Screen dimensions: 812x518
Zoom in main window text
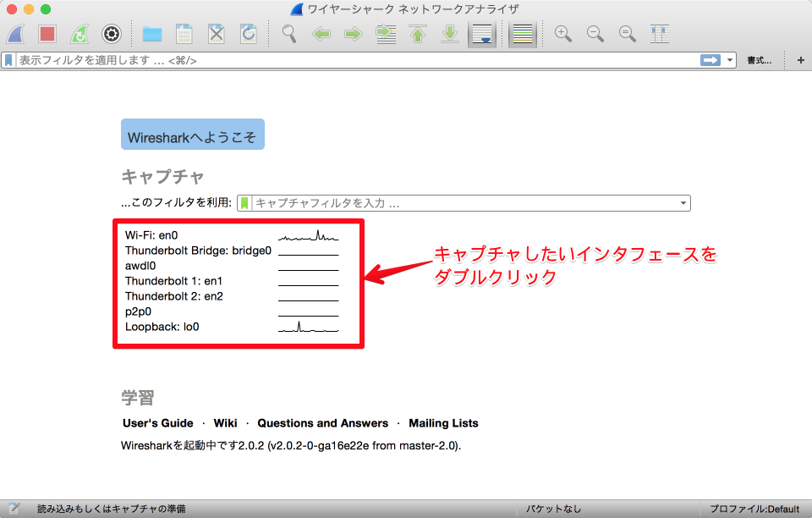pyautogui.click(x=563, y=34)
